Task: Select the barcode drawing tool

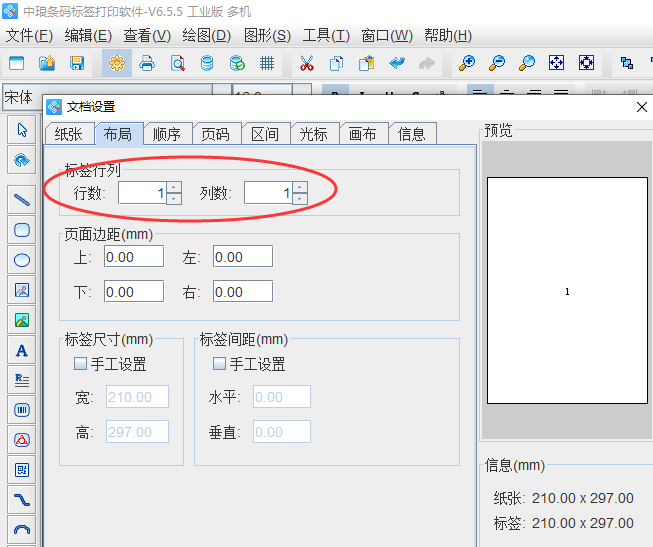Action: [21, 410]
